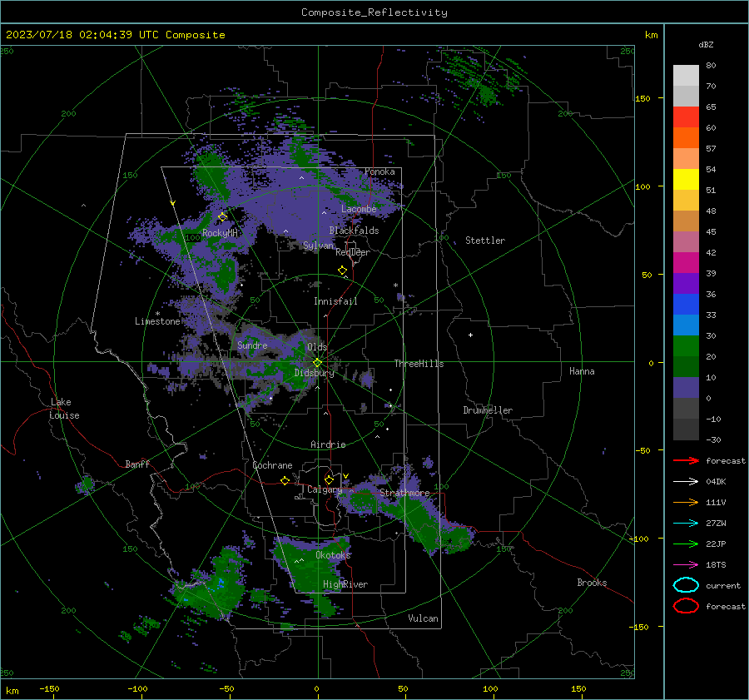Screen dimensions: 749x700
Task: Select the Drumheller label
Action: 488,410
